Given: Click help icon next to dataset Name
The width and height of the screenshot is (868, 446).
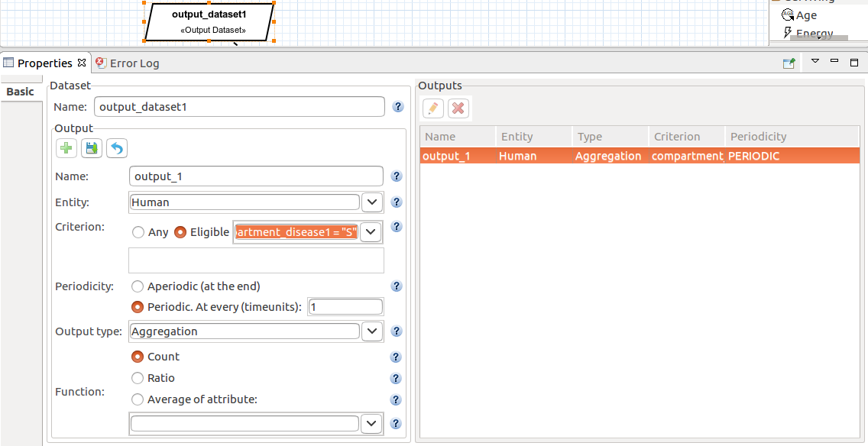Looking at the screenshot, I should pos(398,107).
